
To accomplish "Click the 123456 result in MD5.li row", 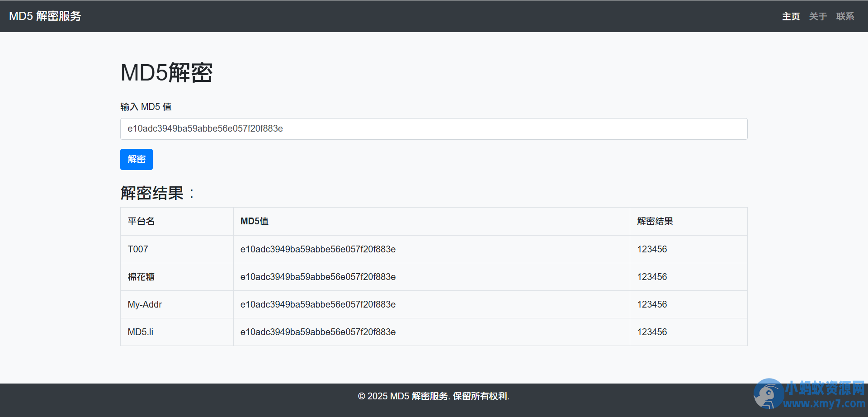I will coord(652,332).
